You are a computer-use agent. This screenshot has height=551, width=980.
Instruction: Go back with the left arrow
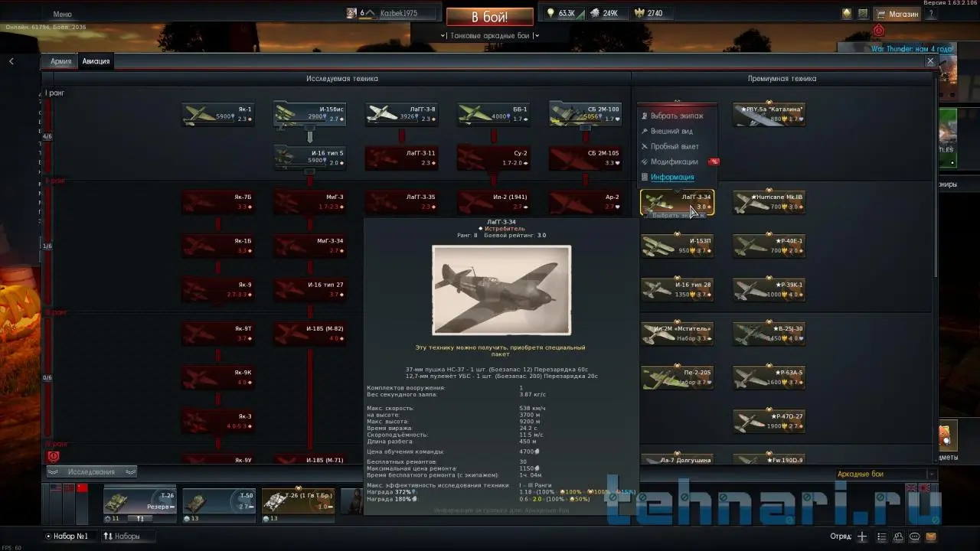pyautogui.click(x=11, y=61)
